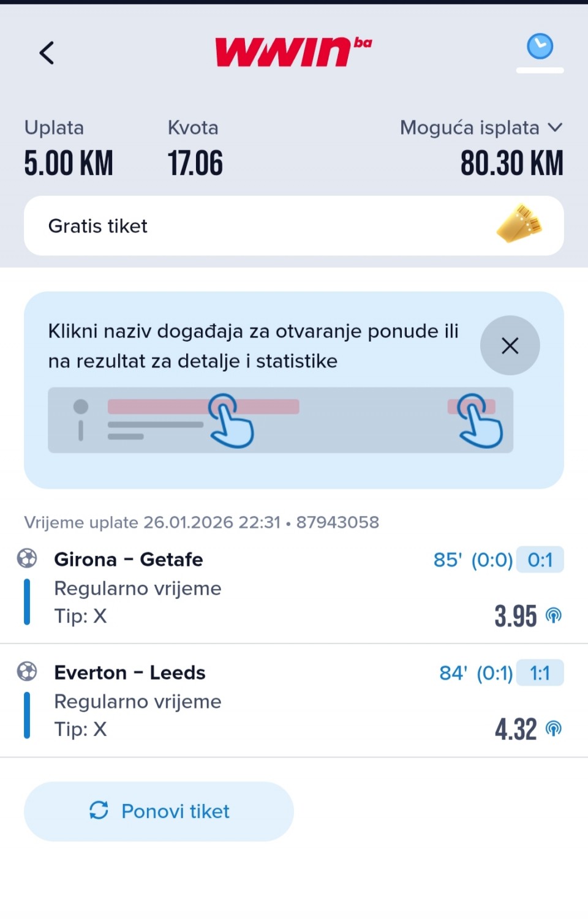588x921 pixels.
Task: Tap football icon beside Everton – Leeds
Action: click(x=27, y=671)
